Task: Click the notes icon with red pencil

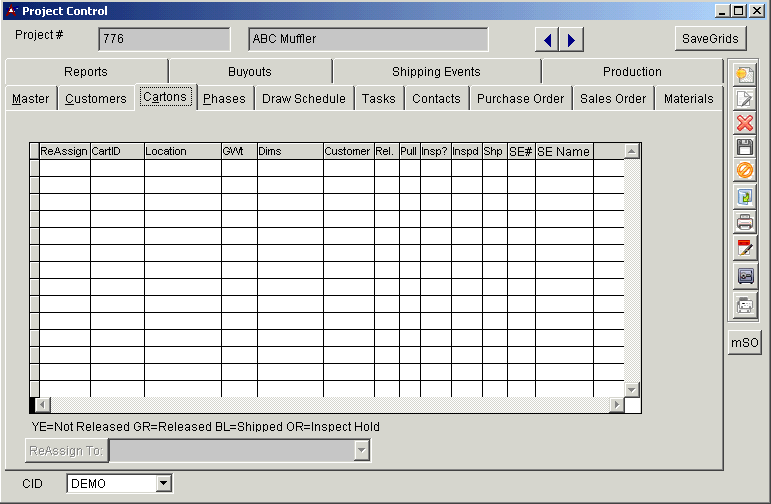Action: point(744,248)
